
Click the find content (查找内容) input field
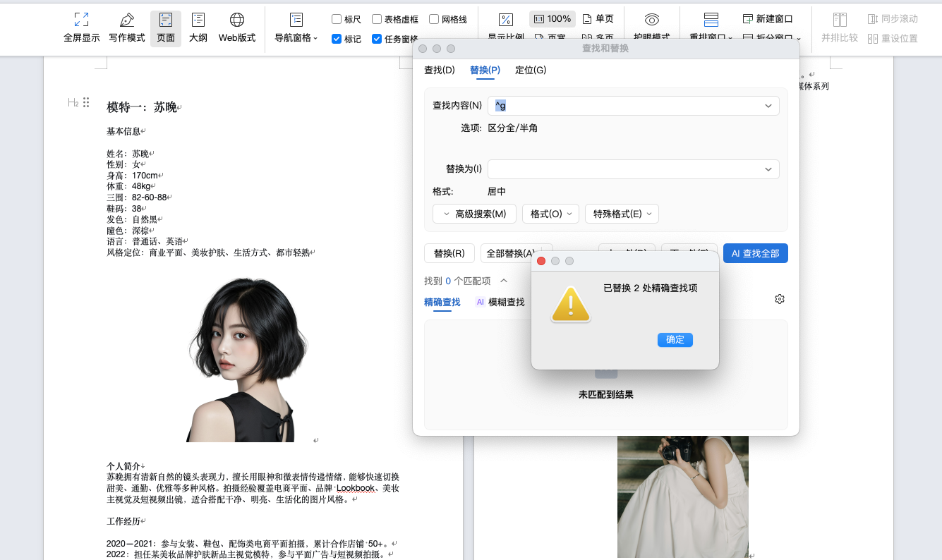pyautogui.click(x=634, y=106)
